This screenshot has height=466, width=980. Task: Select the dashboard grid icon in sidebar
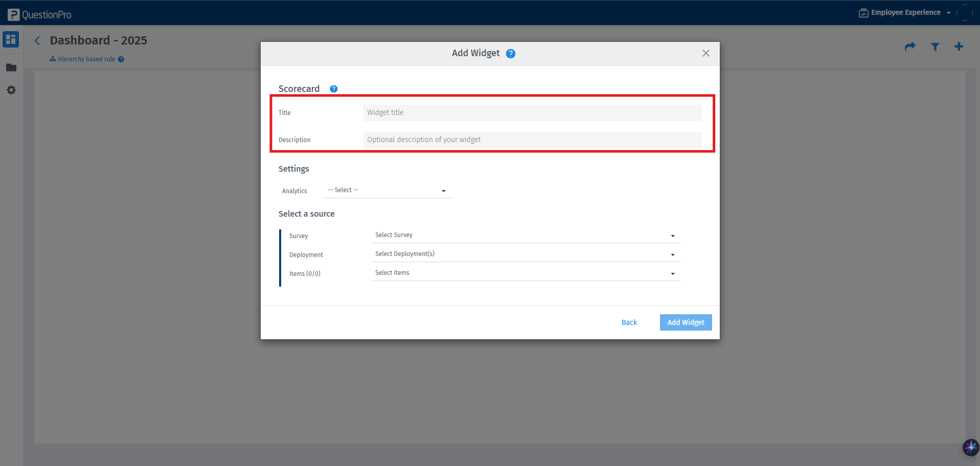point(11,39)
